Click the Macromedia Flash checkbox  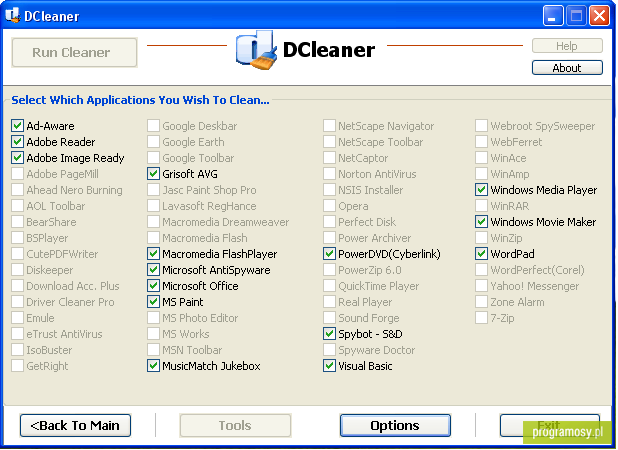click(153, 238)
